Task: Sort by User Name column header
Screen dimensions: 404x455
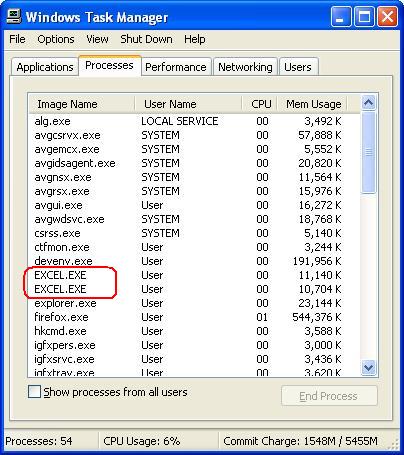Action: pyautogui.click(x=188, y=104)
